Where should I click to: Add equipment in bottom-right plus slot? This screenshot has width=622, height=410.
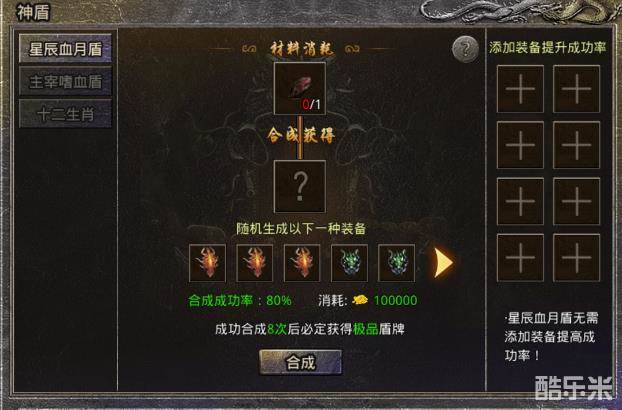click(576, 258)
